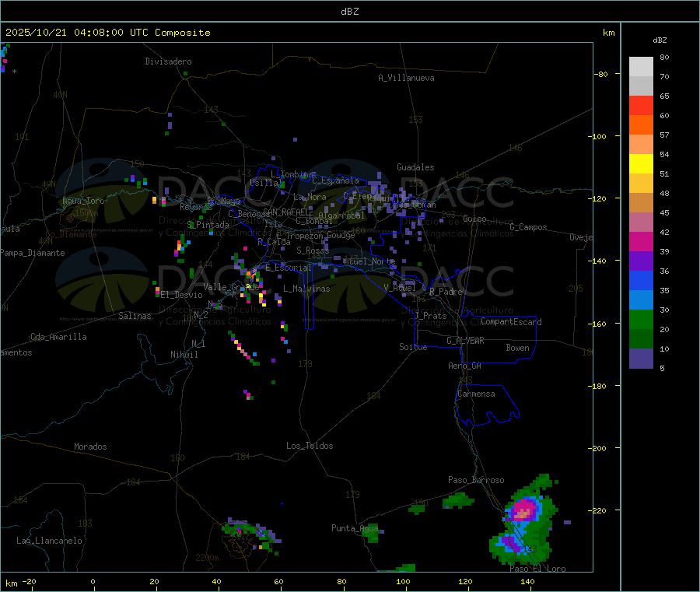The image size is (700, 592).
Task: Click the Cda_Amarilla label
Action: pos(58,337)
